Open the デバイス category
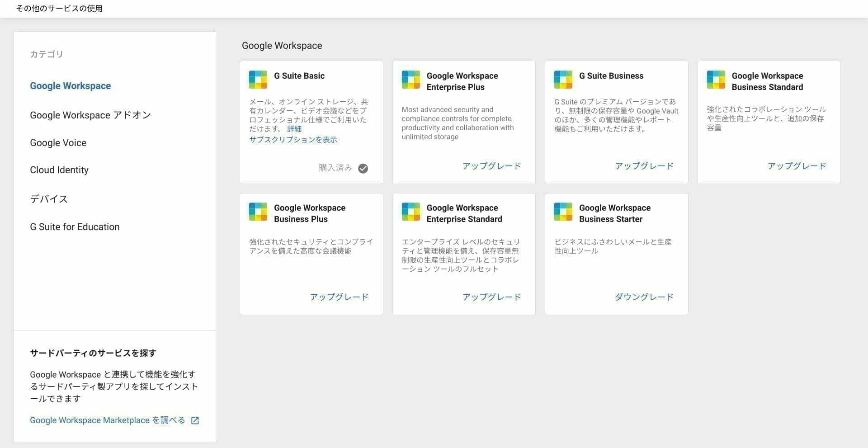868x448 pixels. [49, 199]
